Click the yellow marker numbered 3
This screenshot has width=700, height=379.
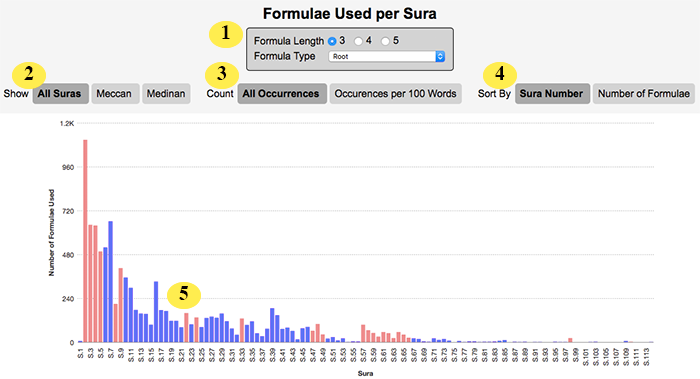tap(222, 74)
